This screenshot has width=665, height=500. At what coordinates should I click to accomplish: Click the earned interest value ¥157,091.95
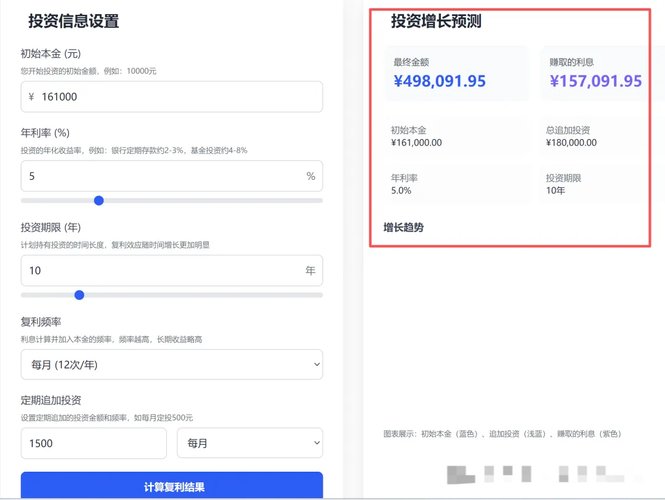pyautogui.click(x=596, y=81)
